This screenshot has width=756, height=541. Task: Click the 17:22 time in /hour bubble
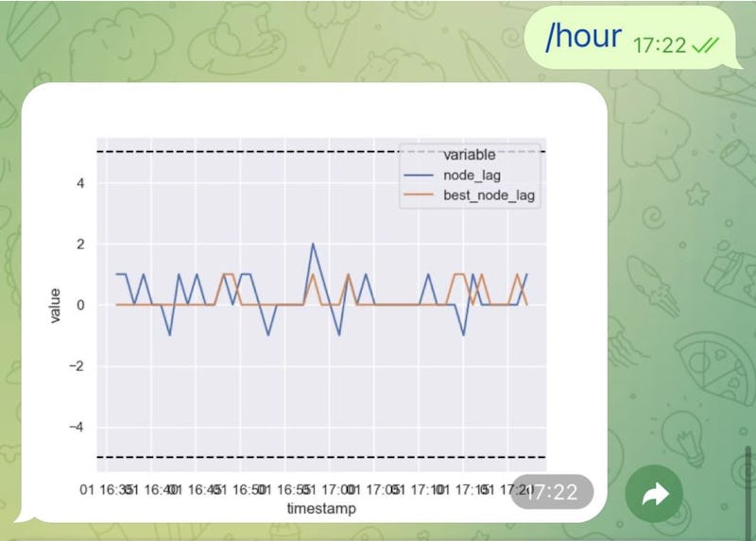[659, 44]
